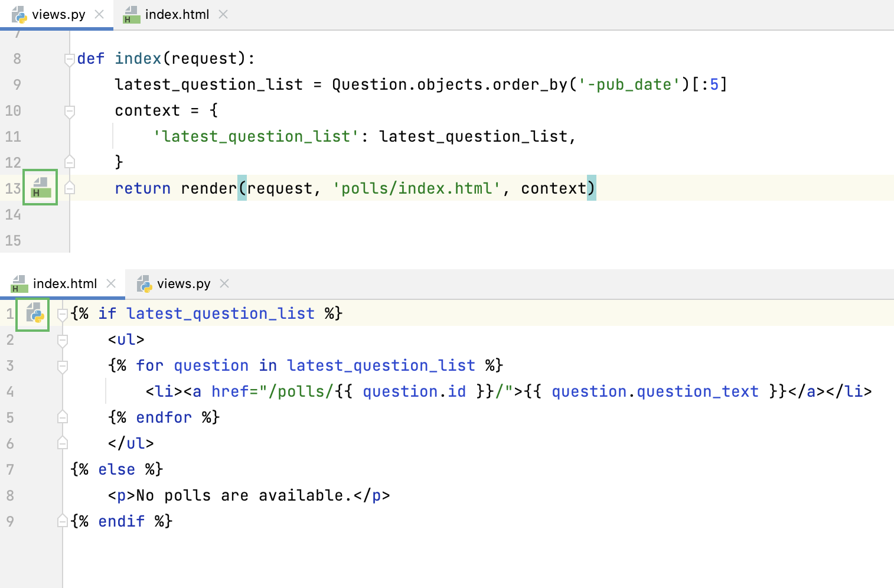894x588 pixels.
Task: Collapse the for loop fold marker on line 3
Action: pyautogui.click(x=62, y=365)
